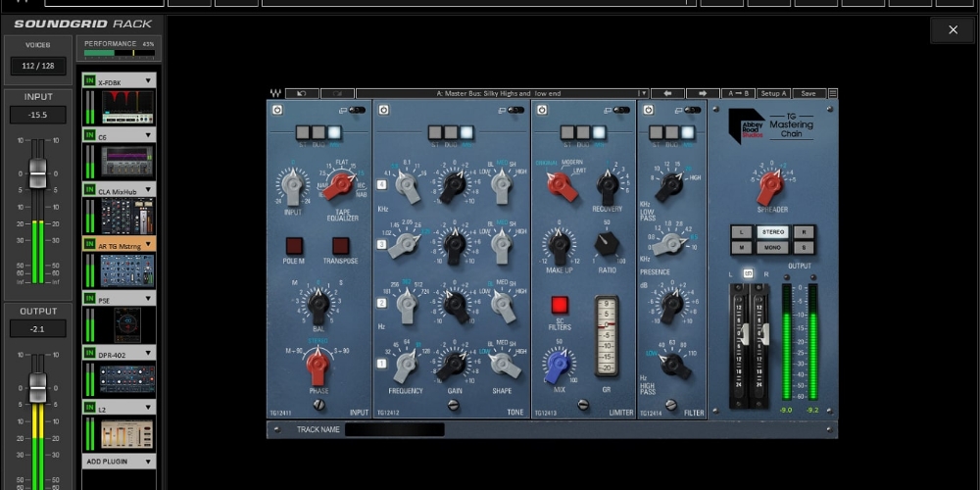This screenshot has height=490, width=980.
Task: Toggle the AR TG Mstrng IN button
Action: point(89,244)
